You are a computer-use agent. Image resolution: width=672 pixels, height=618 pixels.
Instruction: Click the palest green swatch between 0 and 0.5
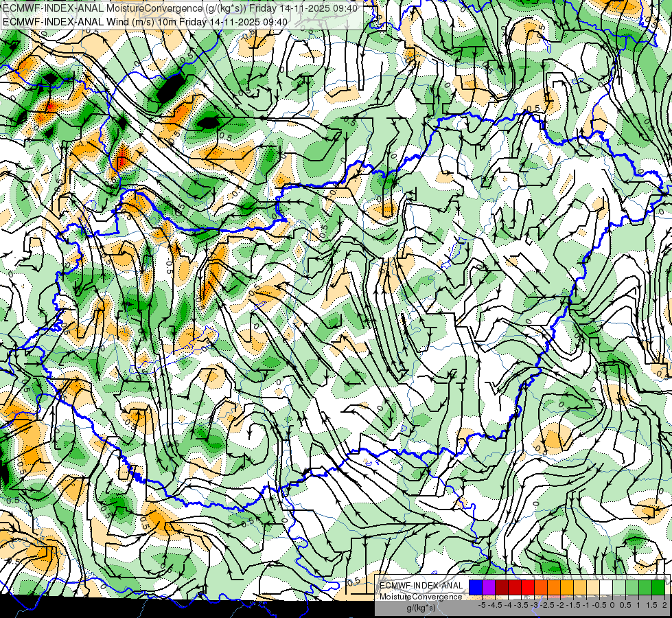coord(619,587)
